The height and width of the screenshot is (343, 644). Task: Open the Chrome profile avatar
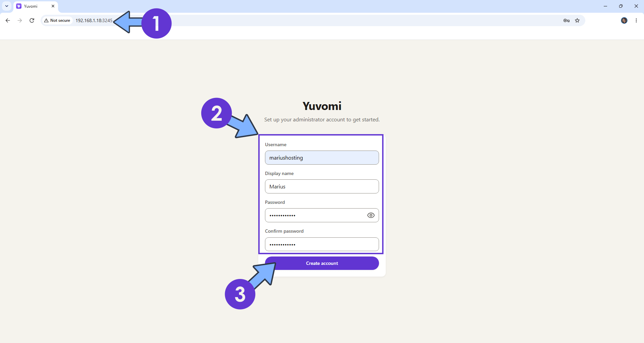[624, 20]
